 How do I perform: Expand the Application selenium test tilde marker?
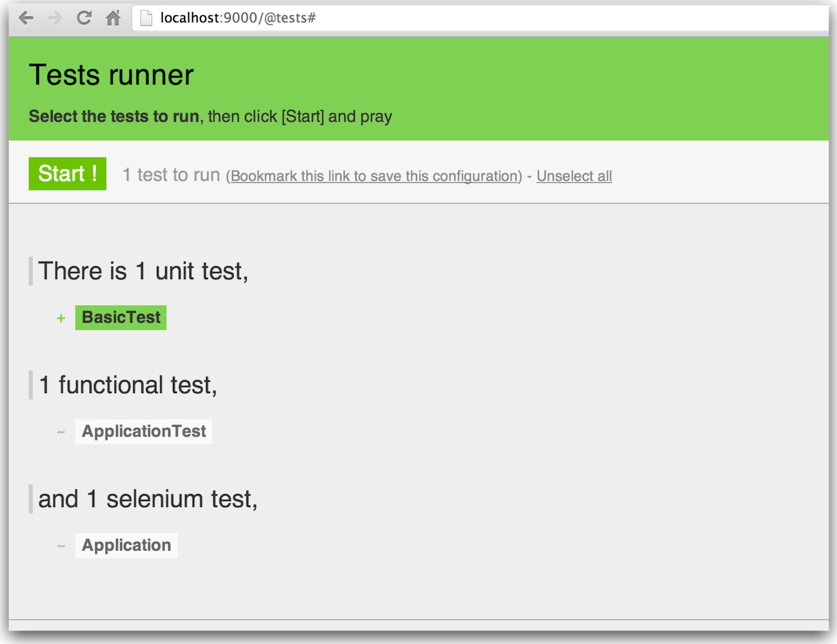pos(61,546)
